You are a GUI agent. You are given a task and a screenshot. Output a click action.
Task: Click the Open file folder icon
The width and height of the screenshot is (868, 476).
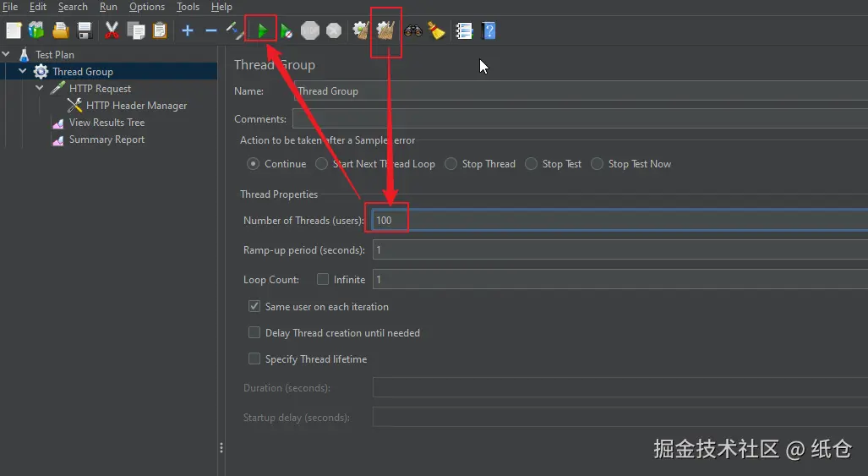(x=60, y=30)
